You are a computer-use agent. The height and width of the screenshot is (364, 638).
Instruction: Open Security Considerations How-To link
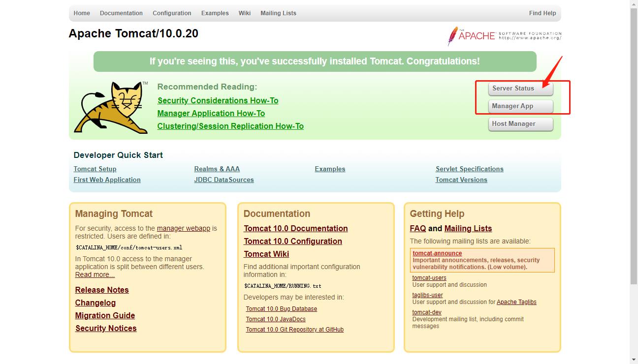coord(218,100)
